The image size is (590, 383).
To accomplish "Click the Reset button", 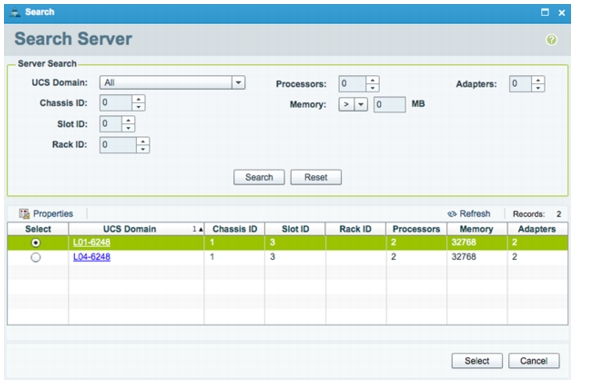I will click(316, 177).
